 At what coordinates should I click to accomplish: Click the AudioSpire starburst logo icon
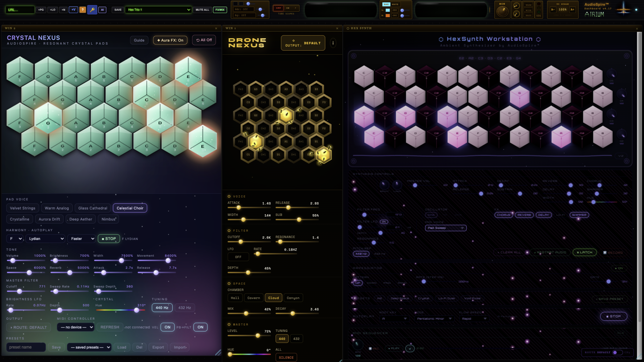coord(624,9)
